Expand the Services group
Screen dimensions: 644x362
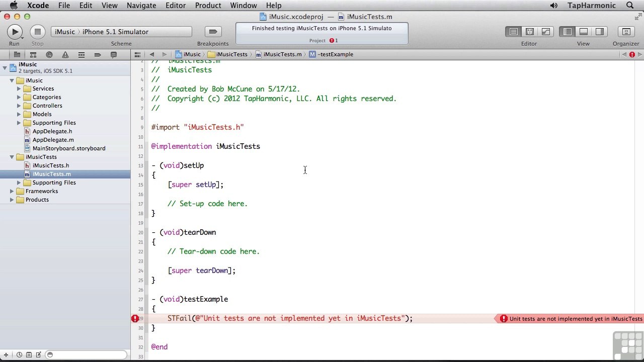19,89
